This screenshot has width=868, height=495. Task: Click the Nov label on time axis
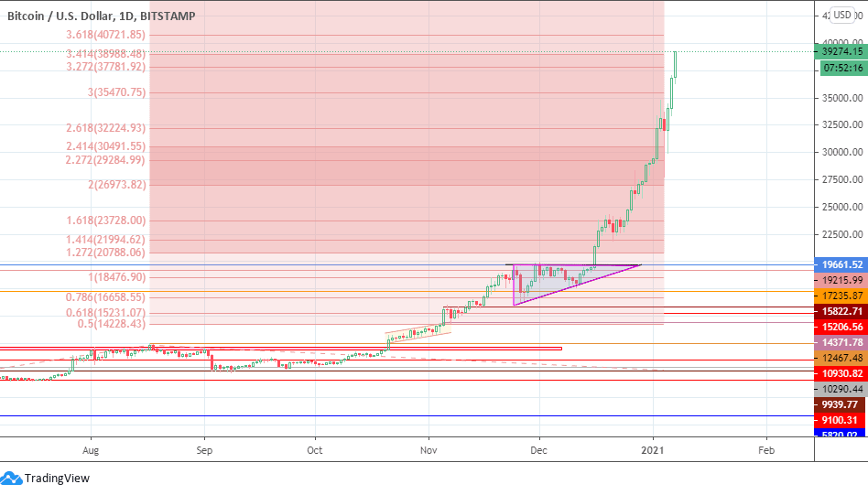(429, 450)
